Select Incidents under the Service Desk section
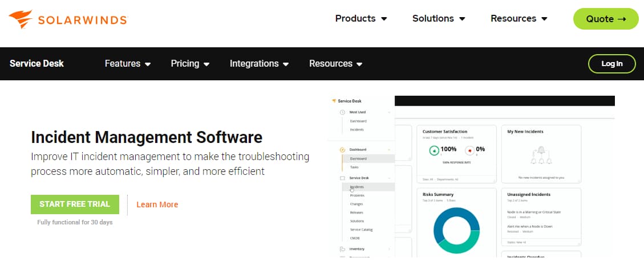The width and height of the screenshot is (644, 270). tap(368, 187)
